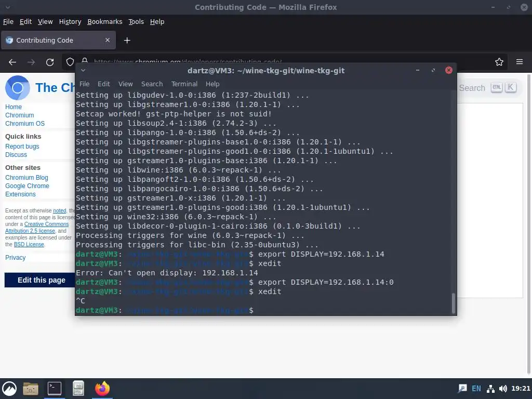Click the 'Error: Can't open display' line

[167, 273]
